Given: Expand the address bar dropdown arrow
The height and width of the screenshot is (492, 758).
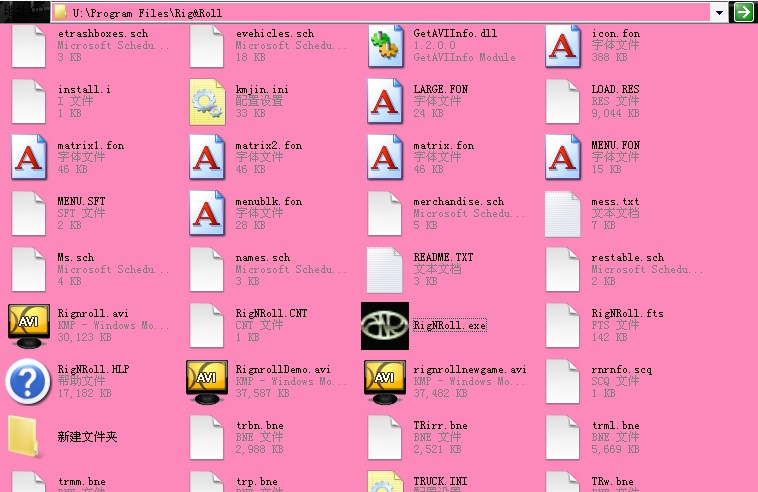Looking at the screenshot, I should (719, 12).
